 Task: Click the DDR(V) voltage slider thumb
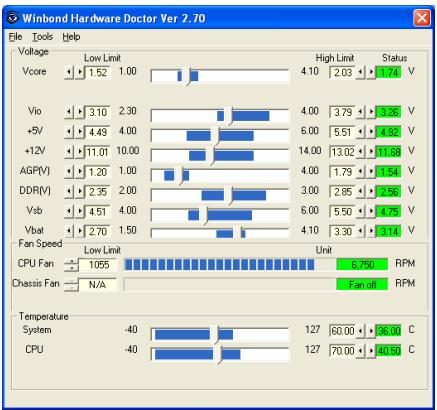(x=228, y=195)
